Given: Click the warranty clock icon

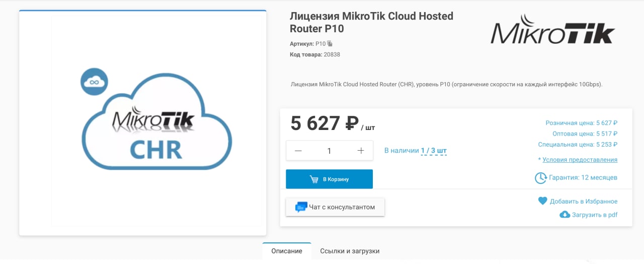Looking at the screenshot, I should pos(540,178).
